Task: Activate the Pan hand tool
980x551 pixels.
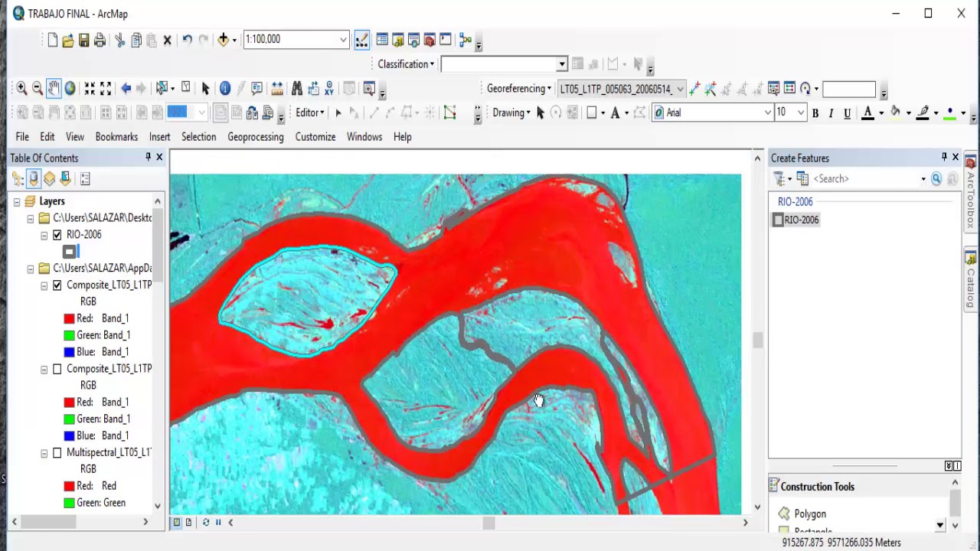Action: pos(54,89)
